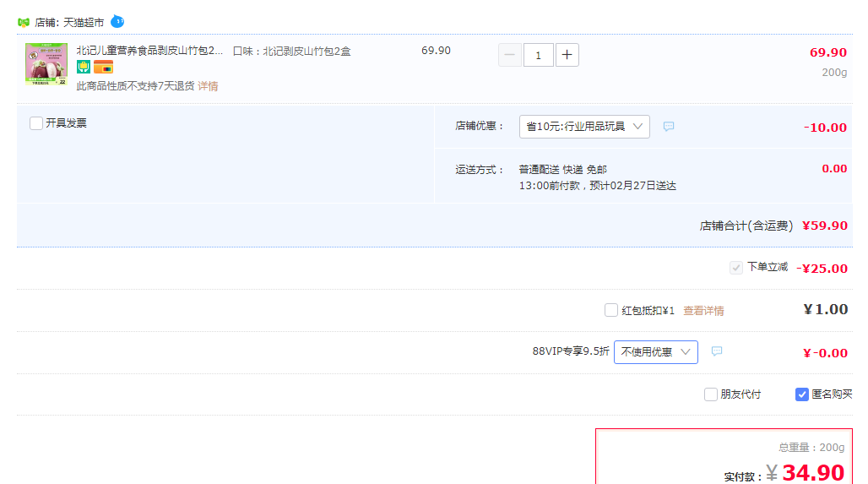
Task: Increase quantity with the plus button
Action: coord(567,55)
